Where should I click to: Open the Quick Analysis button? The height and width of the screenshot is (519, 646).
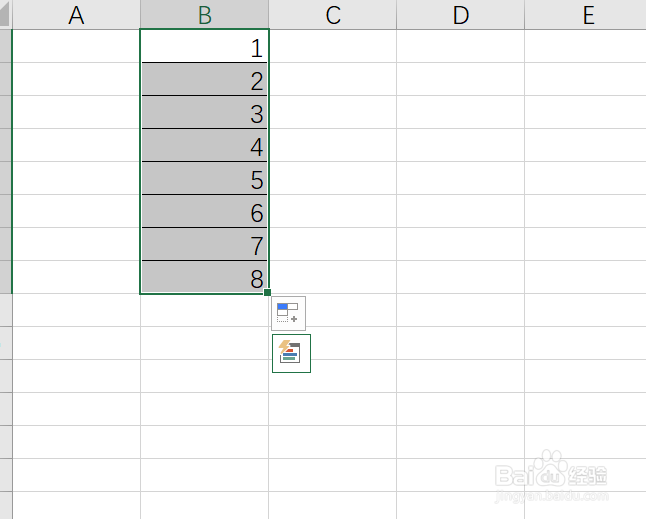tap(291, 353)
